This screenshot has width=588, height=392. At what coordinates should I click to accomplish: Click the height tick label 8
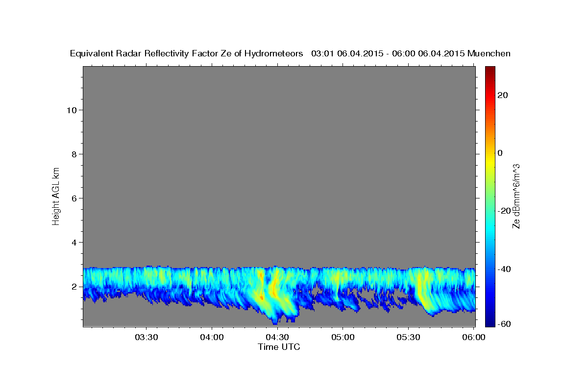coord(74,154)
